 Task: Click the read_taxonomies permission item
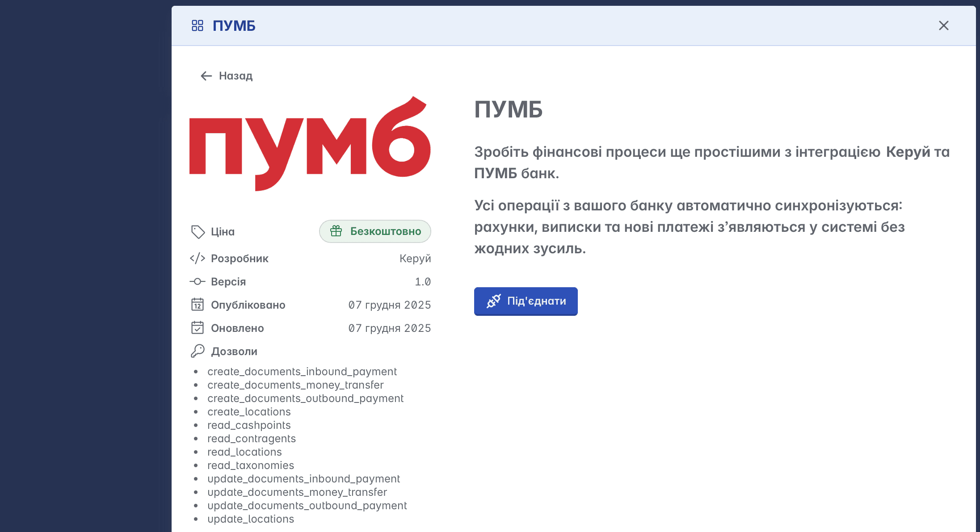click(251, 465)
